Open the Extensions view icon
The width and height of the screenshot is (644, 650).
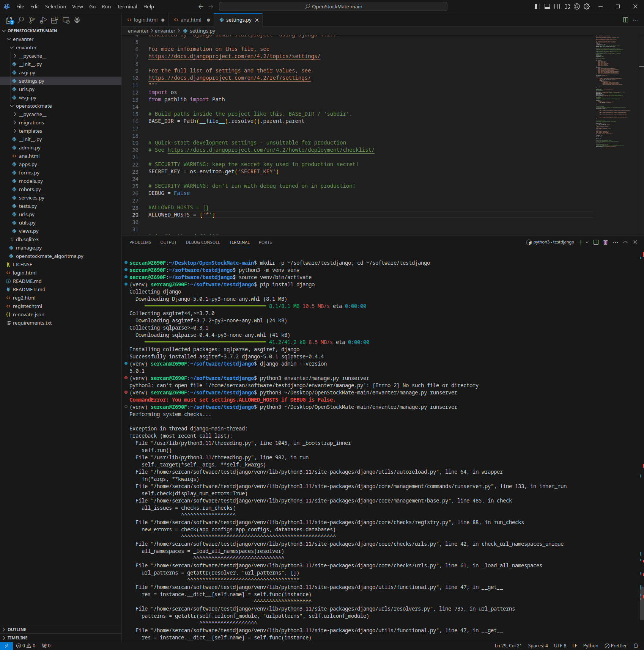(x=55, y=20)
